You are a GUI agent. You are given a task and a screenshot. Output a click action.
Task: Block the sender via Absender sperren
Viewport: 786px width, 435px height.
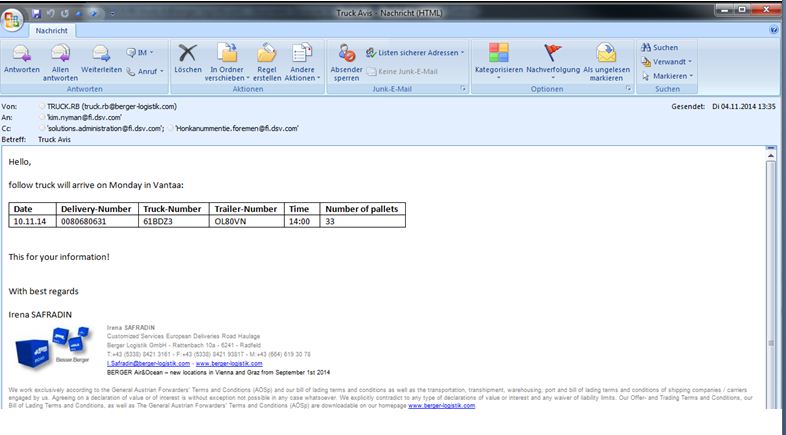pyautogui.click(x=346, y=62)
